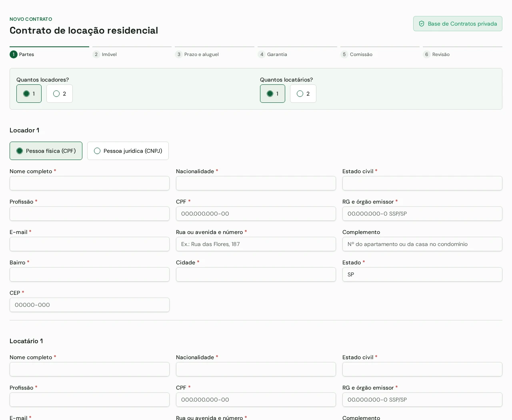Image resolution: width=512 pixels, height=420 pixels.
Task: Select 1 for Quantos locatários
Action: point(272,94)
